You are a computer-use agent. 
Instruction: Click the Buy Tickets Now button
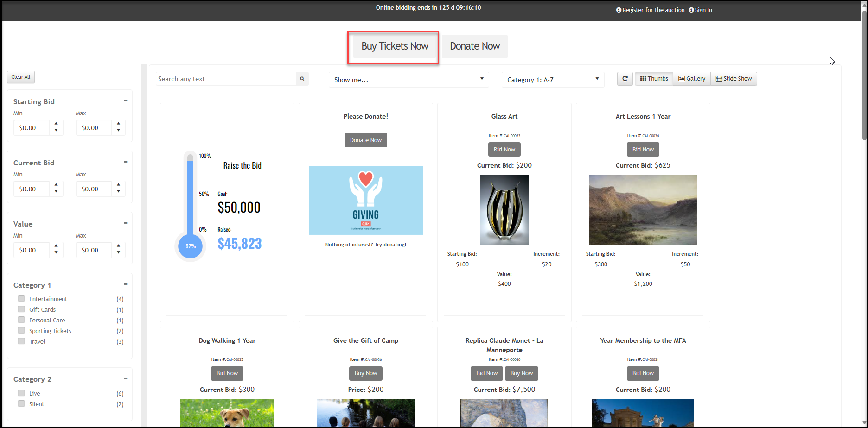[395, 46]
